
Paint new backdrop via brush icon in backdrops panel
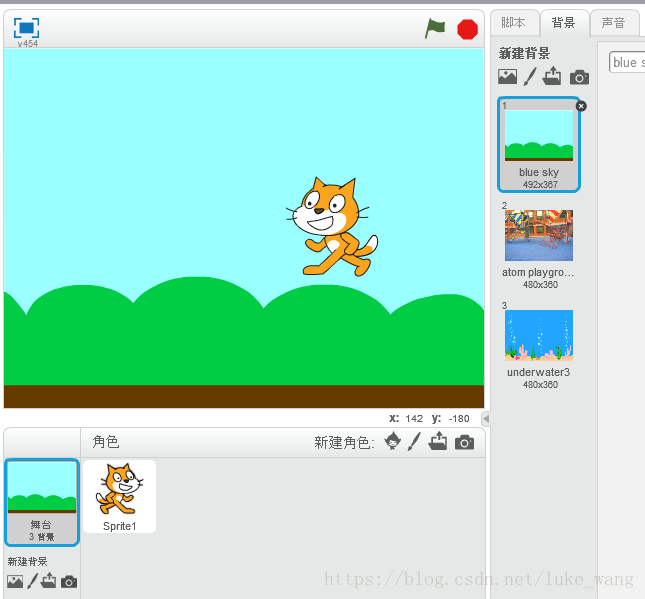(x=530, y=77)
